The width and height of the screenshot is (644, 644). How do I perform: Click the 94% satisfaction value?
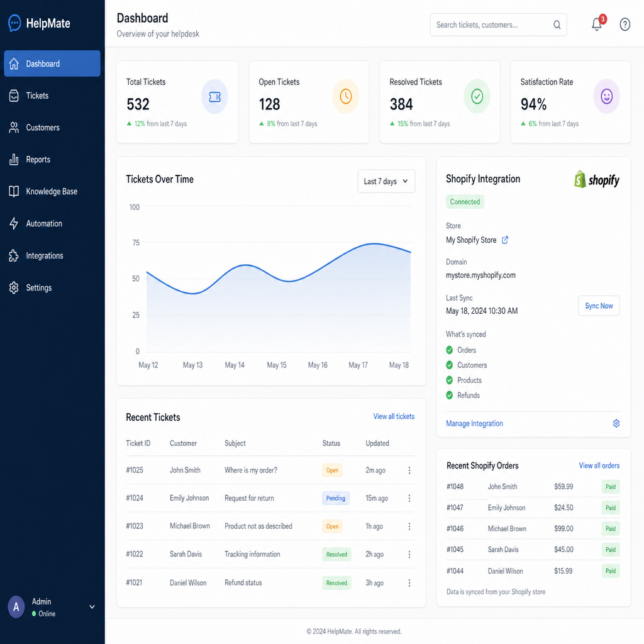(x=533, y=104)
